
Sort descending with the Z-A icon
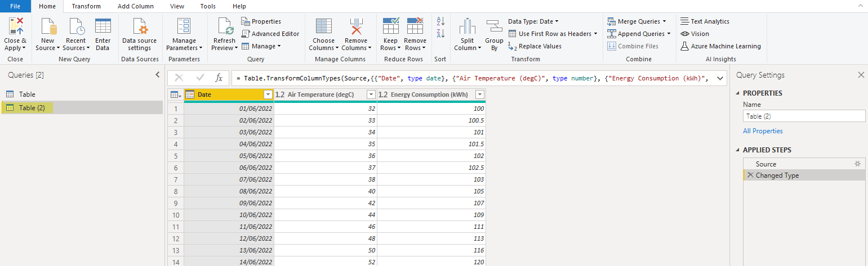(440, 34)
